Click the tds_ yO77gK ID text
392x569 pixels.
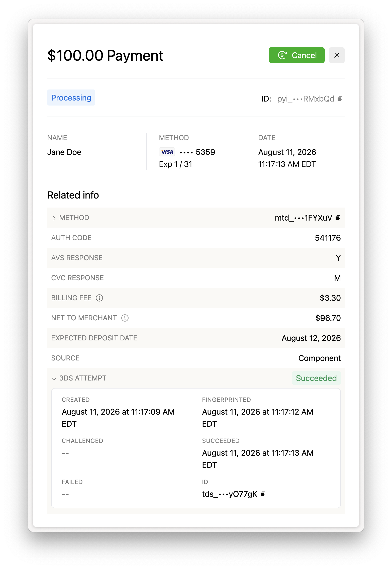[x=230, y=494]
